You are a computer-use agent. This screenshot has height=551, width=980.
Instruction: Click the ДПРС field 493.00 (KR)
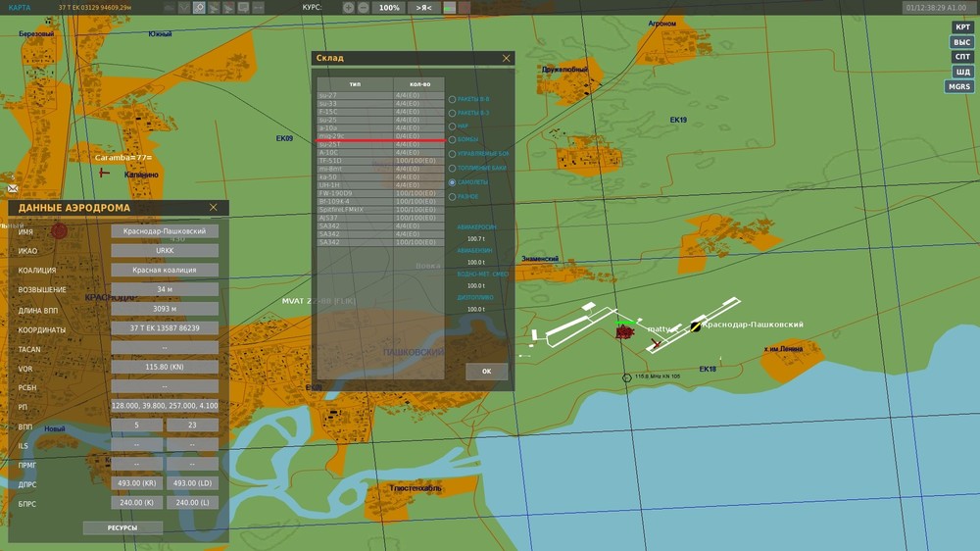click(x=137, y=482)
